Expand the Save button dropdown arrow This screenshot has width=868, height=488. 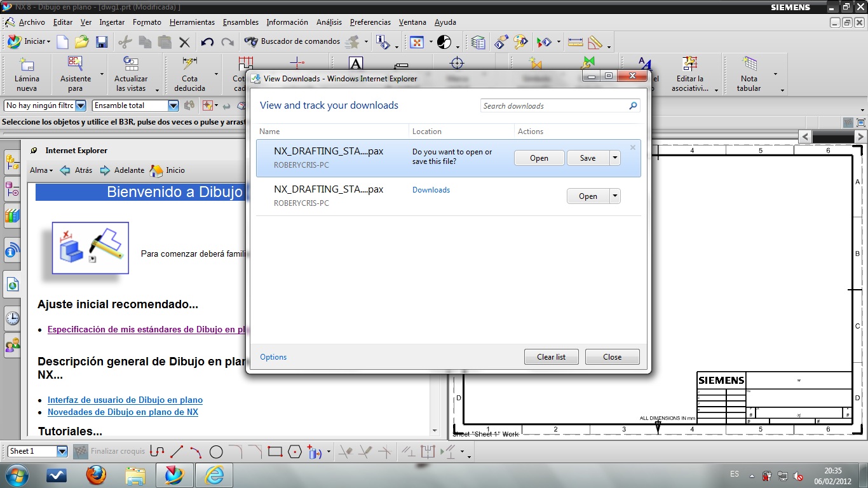pos(614,158)
